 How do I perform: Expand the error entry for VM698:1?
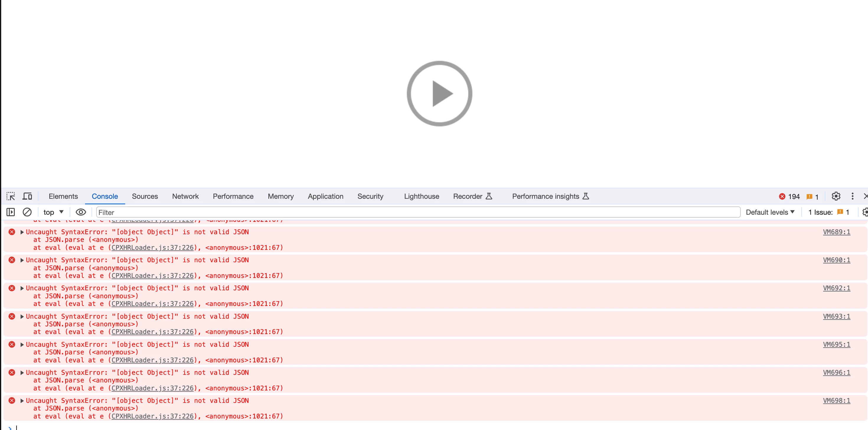(22, 400)
